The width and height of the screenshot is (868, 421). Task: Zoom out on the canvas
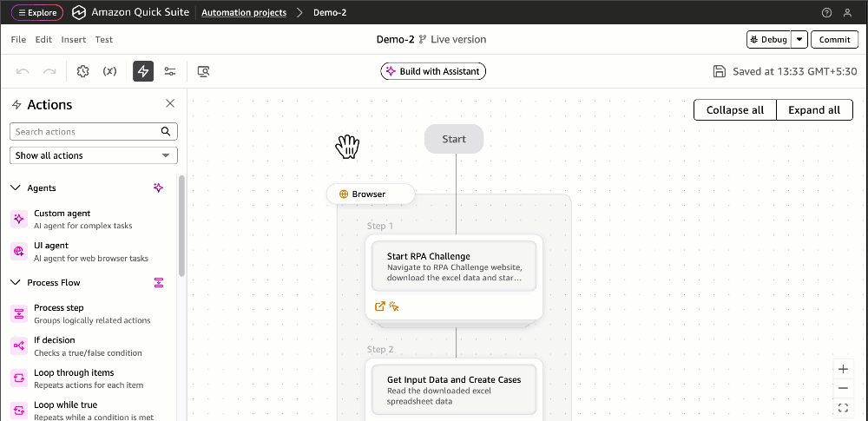843,388
